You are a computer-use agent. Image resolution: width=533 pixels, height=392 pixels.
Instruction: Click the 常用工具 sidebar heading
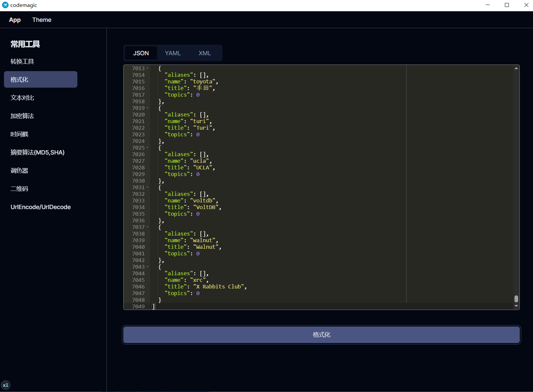(25, 44)
